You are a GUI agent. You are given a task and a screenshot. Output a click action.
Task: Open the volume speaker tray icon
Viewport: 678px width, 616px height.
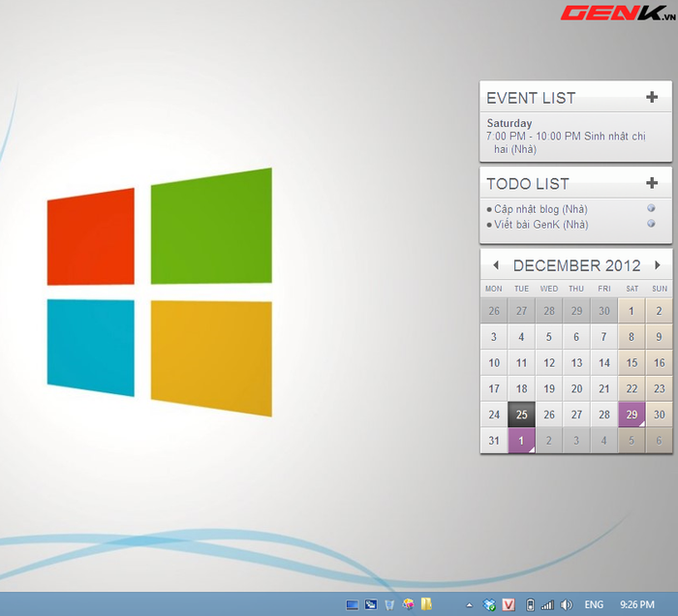click(566, 604)
